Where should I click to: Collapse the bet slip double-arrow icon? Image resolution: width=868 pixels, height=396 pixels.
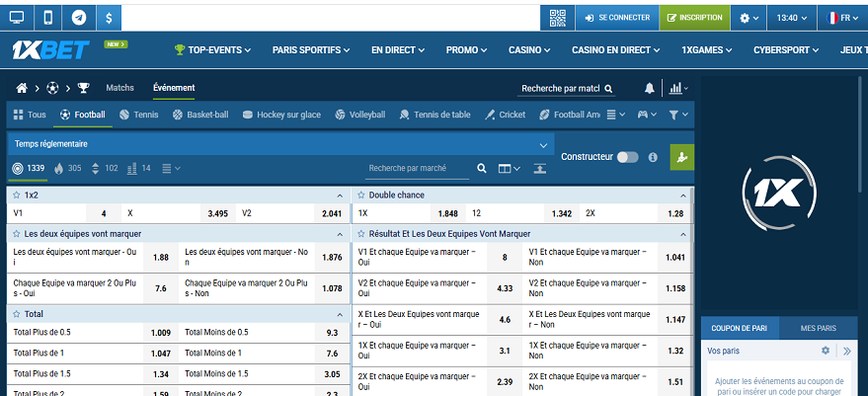(847, 351)
